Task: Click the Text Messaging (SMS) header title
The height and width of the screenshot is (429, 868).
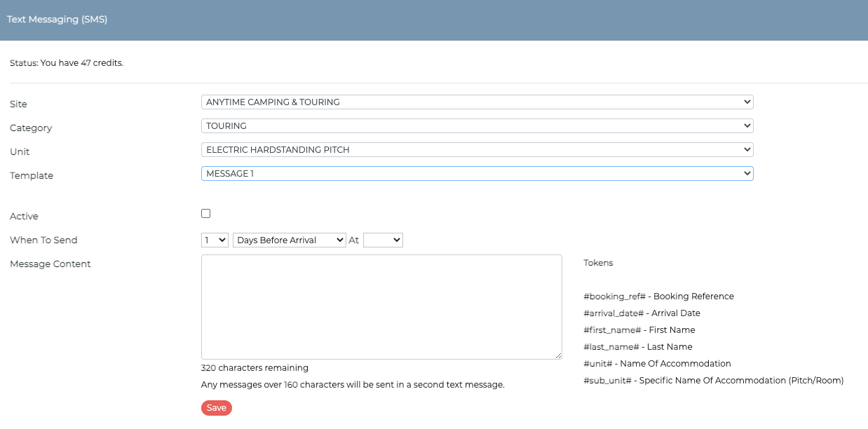Action: (57, 20)
